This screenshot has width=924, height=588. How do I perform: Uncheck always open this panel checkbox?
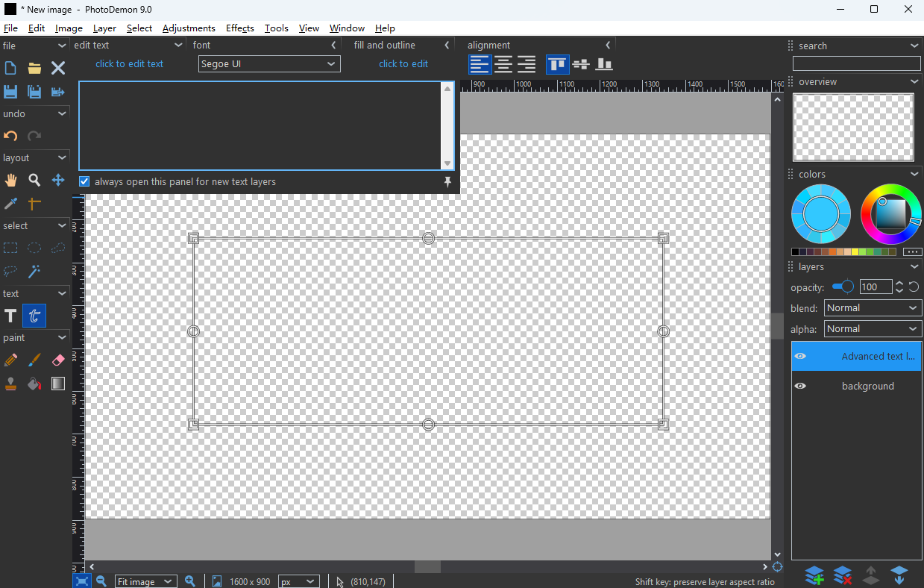pos(84,181)
